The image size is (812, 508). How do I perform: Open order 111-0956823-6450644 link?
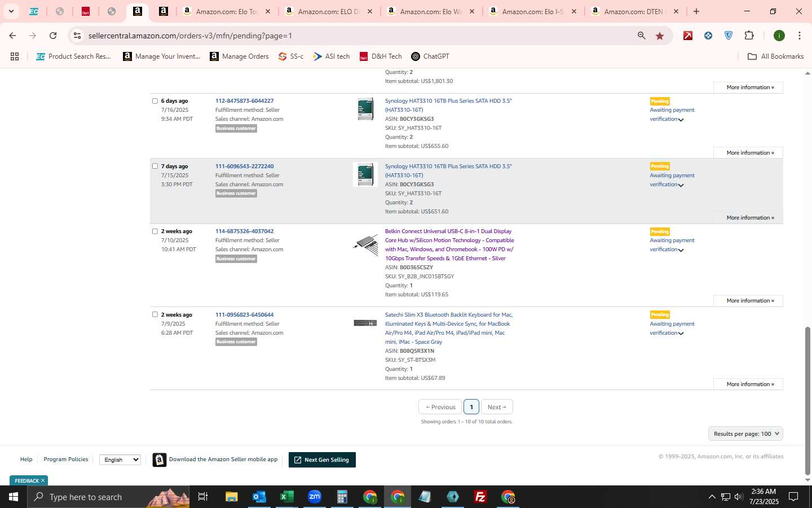(x=244, y=315)
